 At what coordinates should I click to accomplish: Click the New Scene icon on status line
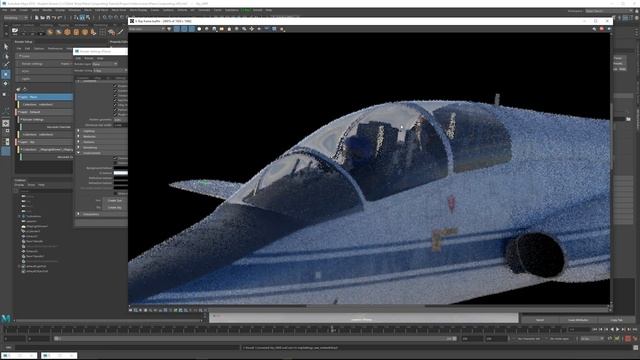(x=37, y=18)
